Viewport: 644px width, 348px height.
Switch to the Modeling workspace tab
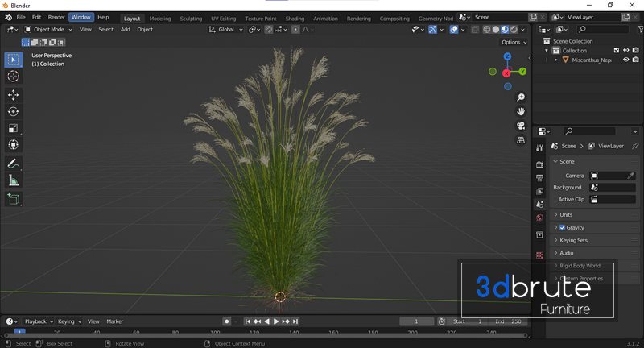pos(160,19)
